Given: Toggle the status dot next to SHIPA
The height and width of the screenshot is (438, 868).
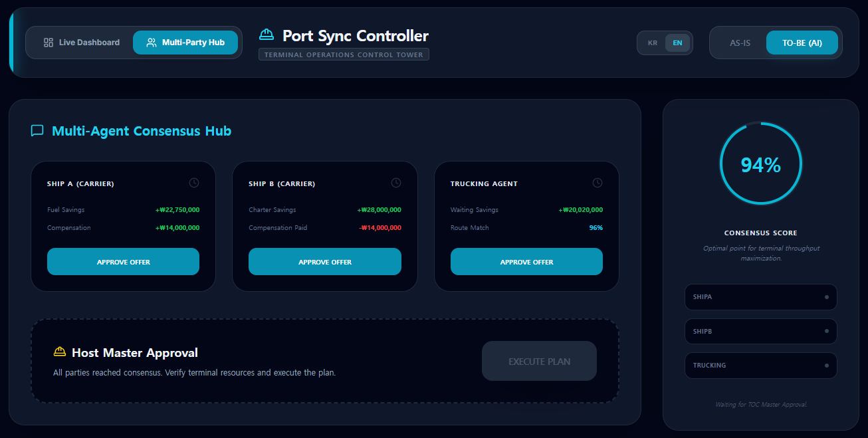Looking at the screenshot, I should tap(826, 296).
